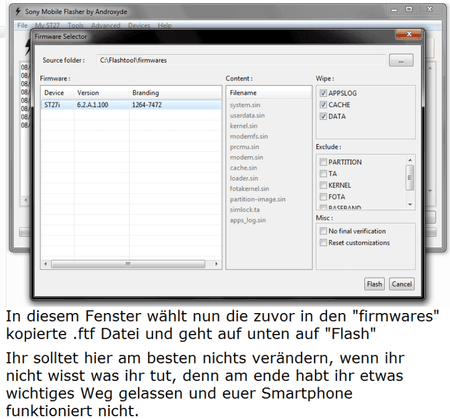This screenshot has height=419, width=450.
Task: Open source folder browse button
Action: pos(401,60)
